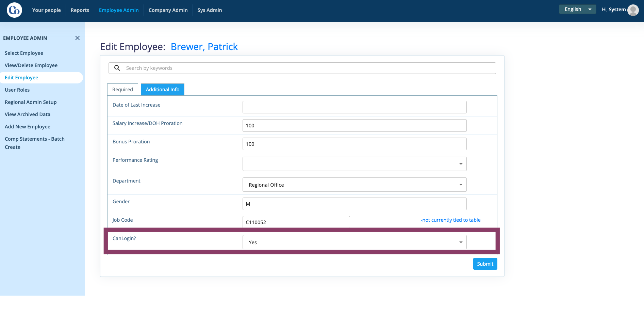Click the Submit button
Viewport: 644px width, 314px height.
(x=485, y=264)
